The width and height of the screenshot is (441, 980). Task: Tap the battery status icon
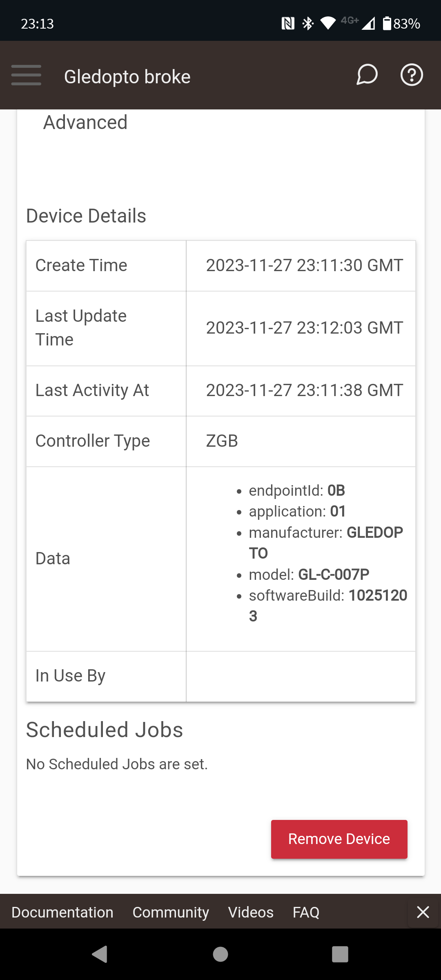point(387,23)
